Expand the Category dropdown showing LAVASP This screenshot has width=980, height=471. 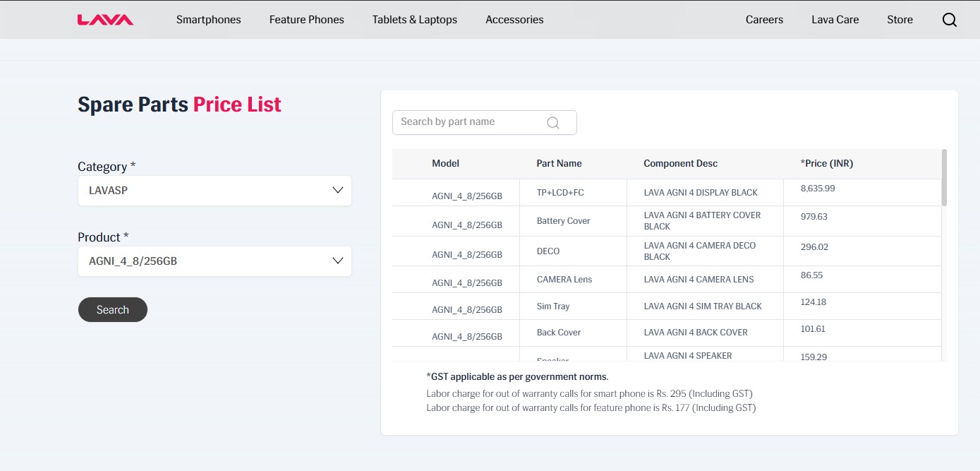point(214,191)
